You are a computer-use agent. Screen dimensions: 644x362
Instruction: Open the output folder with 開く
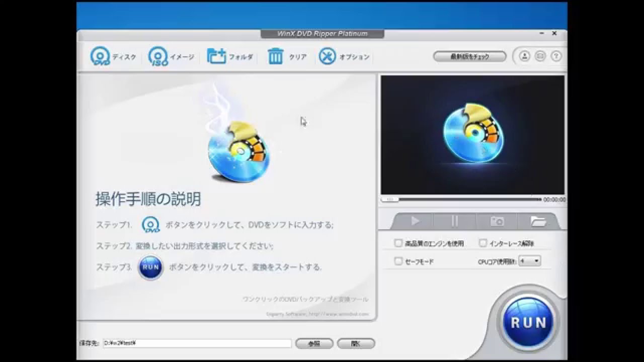tap(356, 344)
